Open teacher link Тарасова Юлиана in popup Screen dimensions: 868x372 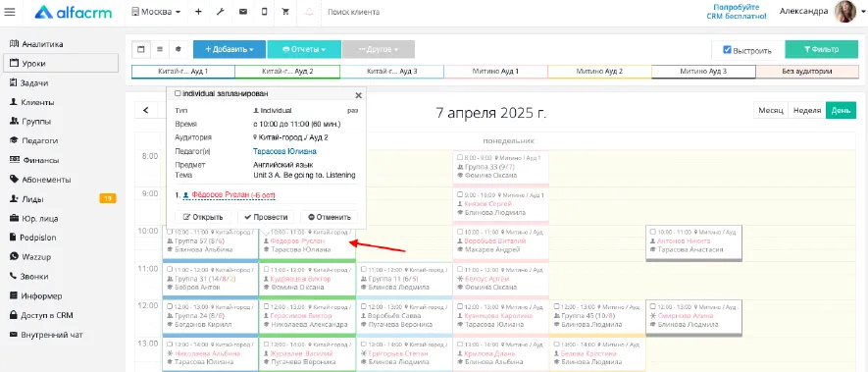284,151
